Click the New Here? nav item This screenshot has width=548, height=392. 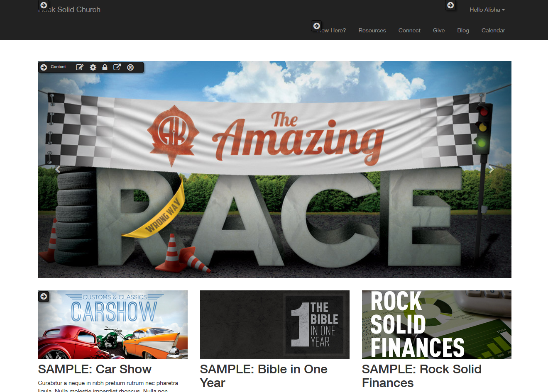click(331, 30)
